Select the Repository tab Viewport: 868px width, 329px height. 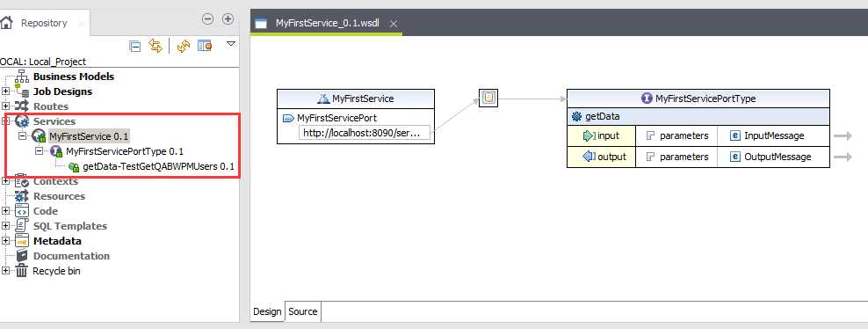[44, 23]
